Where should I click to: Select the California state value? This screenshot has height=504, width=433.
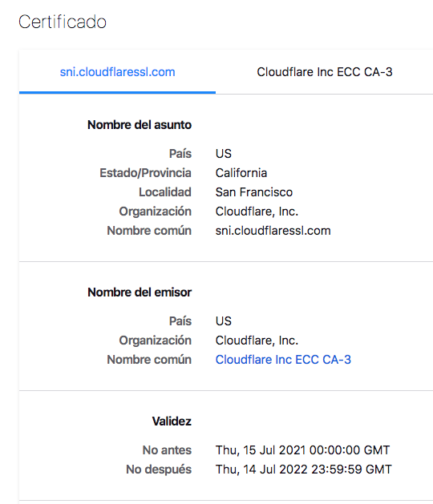(241, 173)
